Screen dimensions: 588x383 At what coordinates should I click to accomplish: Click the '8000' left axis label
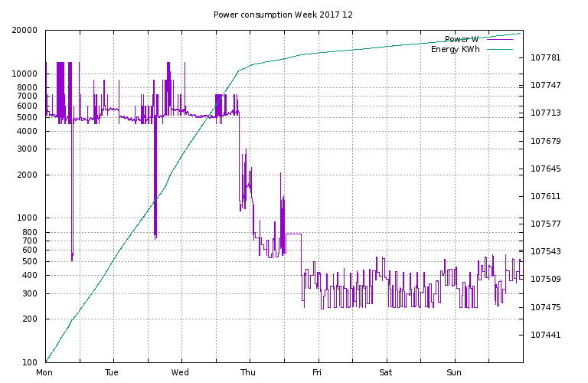pos(27,87)
